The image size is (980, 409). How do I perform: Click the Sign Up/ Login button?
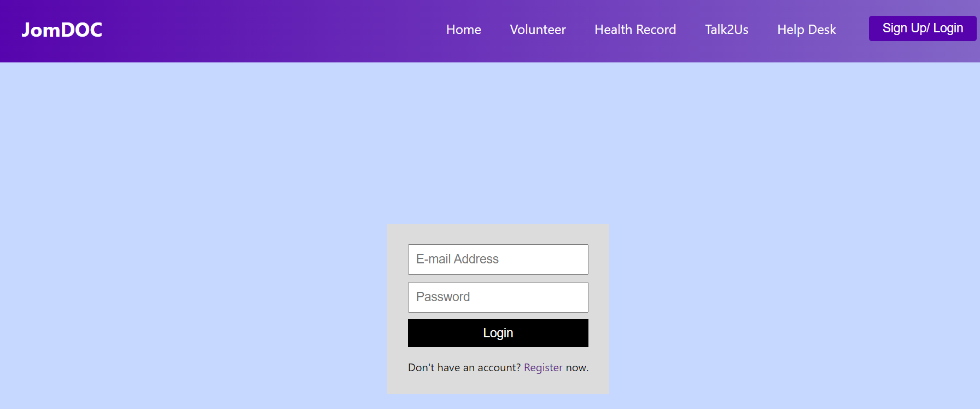click(923, 28)
